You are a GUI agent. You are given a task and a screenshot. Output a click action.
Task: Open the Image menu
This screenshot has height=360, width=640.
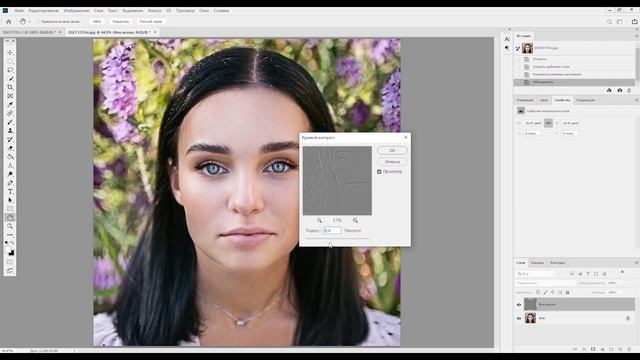pyautogui.click(x=76, y=11)
